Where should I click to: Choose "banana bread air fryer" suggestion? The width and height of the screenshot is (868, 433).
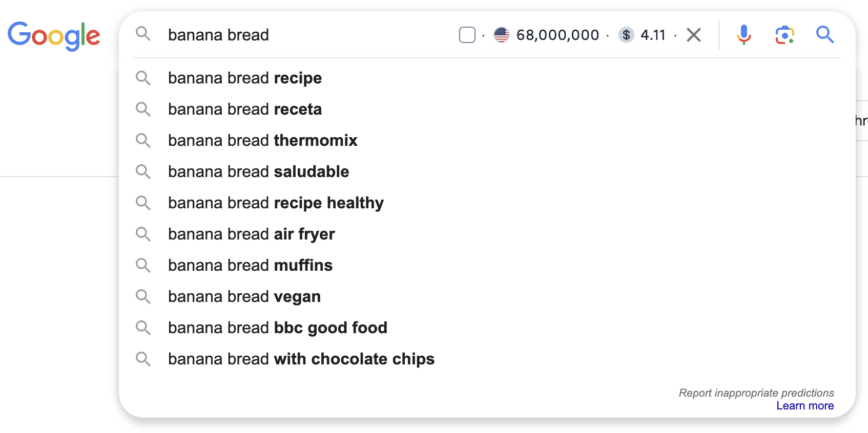click(251, 234)
